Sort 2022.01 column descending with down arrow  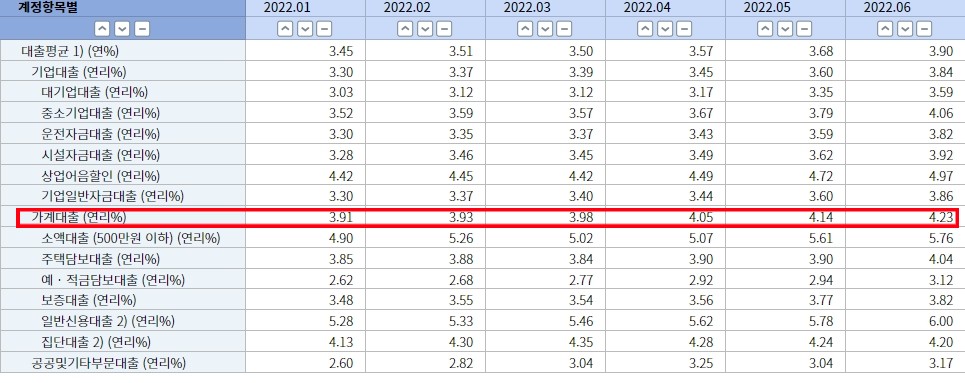click(x=305, y=29)
